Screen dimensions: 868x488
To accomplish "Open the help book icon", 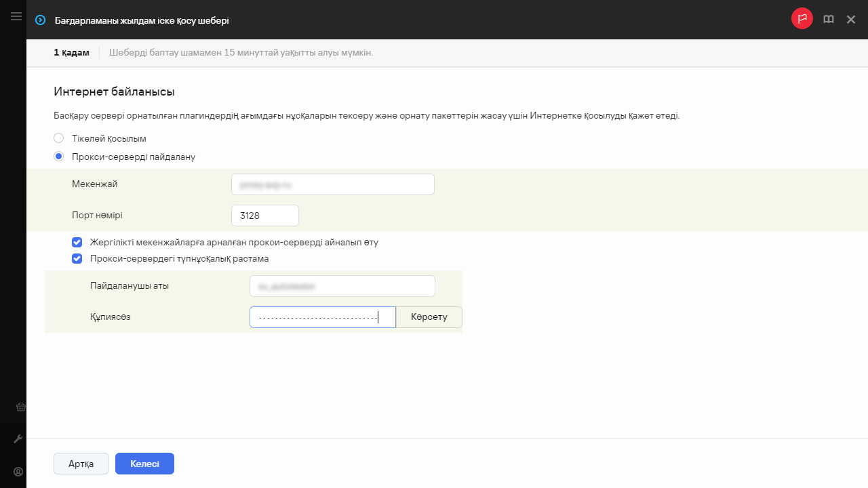I will tap(828, 20).
